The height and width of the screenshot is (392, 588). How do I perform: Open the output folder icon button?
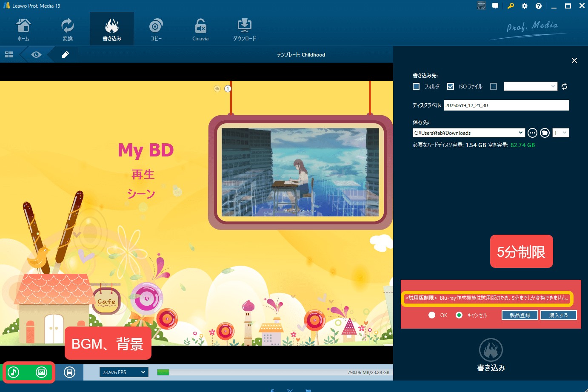point(545,133)
